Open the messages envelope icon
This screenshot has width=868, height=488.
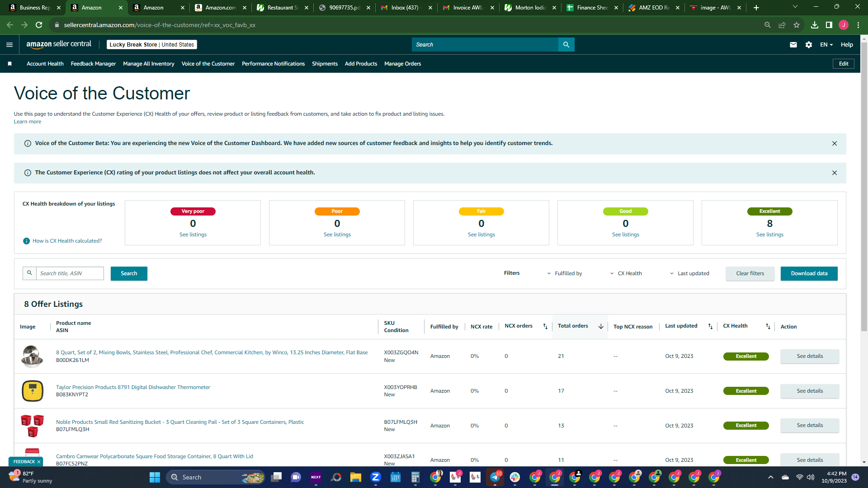(x=793, y=45)
